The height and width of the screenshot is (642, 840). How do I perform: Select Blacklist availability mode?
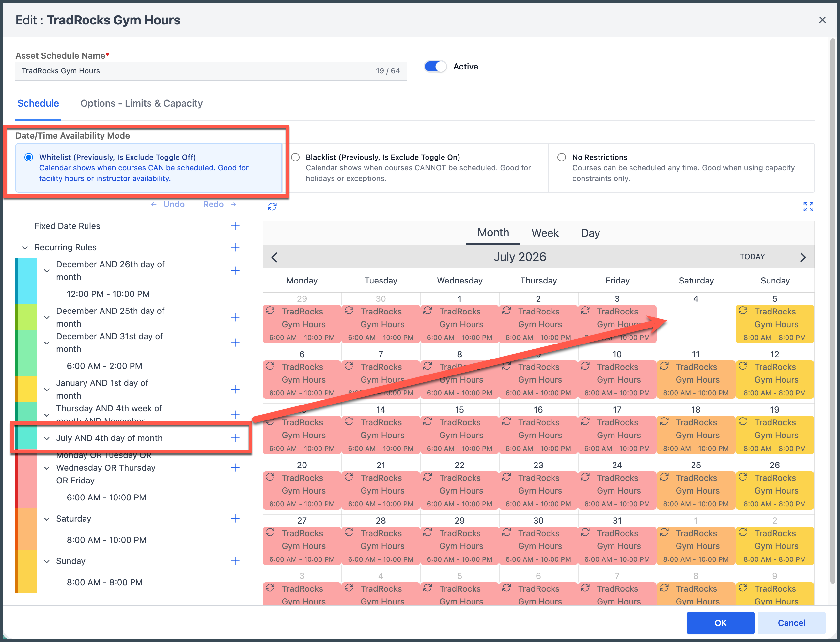[296, 158]
